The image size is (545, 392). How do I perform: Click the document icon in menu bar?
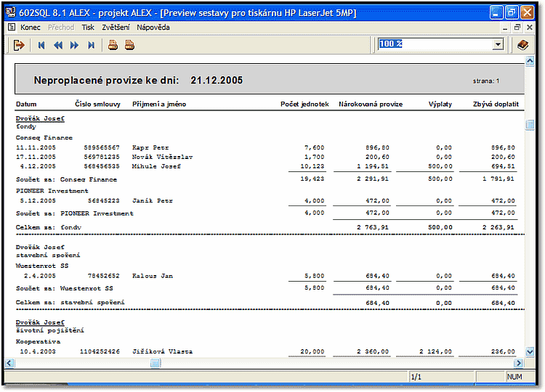[12, 28]
